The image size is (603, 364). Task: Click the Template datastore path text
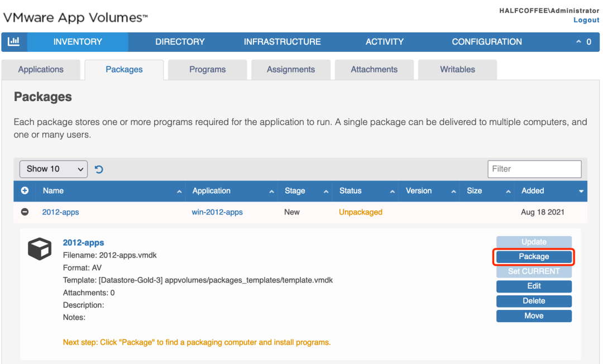coord(198,280)
